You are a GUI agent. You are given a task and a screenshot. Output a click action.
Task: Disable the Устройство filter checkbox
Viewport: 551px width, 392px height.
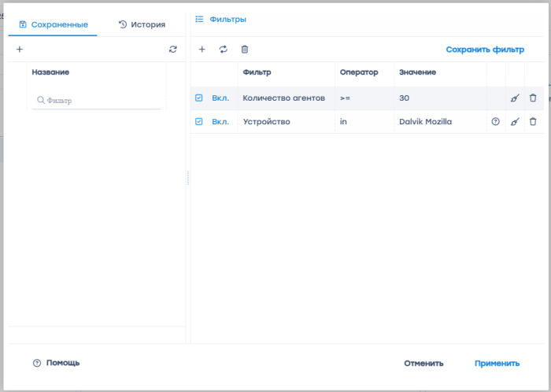199,122
